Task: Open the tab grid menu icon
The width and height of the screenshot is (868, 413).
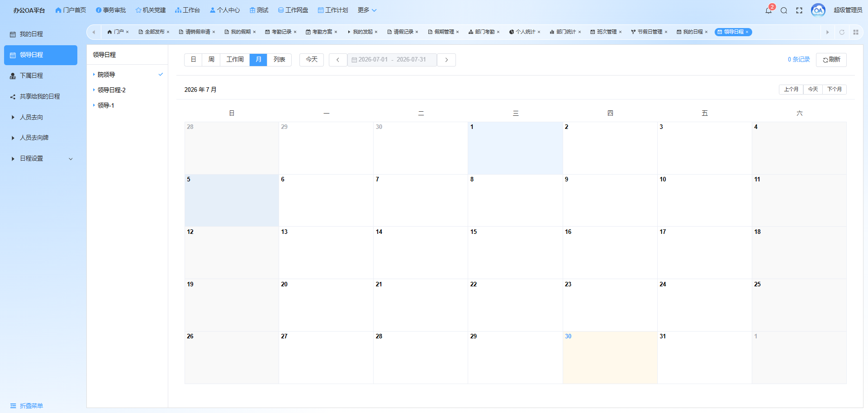Action: pyautogui.click(x=856, y=32)
